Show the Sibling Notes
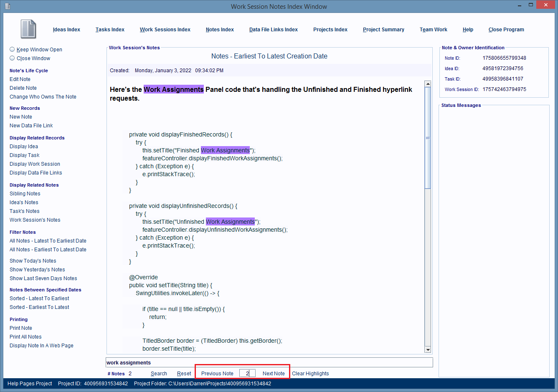This screenshot has height=392, width=558. tap(25, 194)
